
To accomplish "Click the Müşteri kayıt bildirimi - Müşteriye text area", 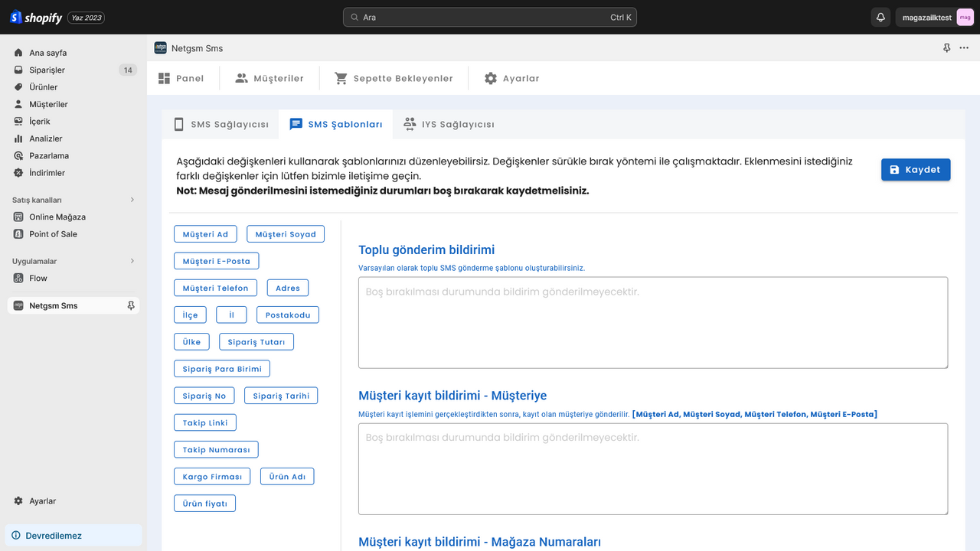I will [x=653, y=468].
